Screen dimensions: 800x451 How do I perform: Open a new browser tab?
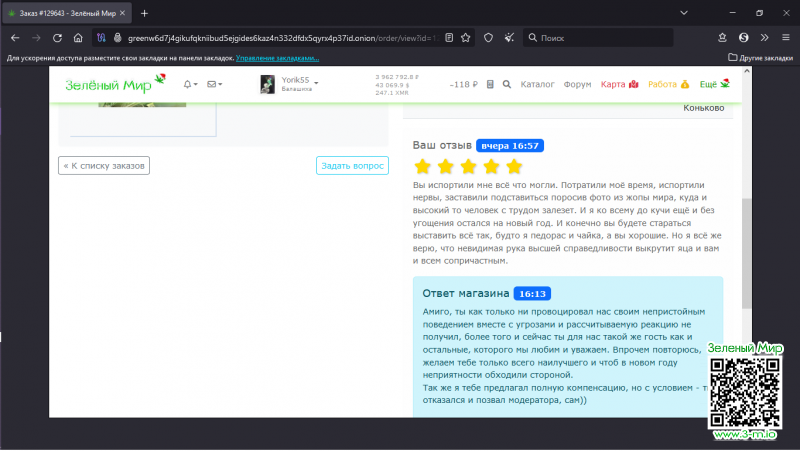click(x=144, y=13)
